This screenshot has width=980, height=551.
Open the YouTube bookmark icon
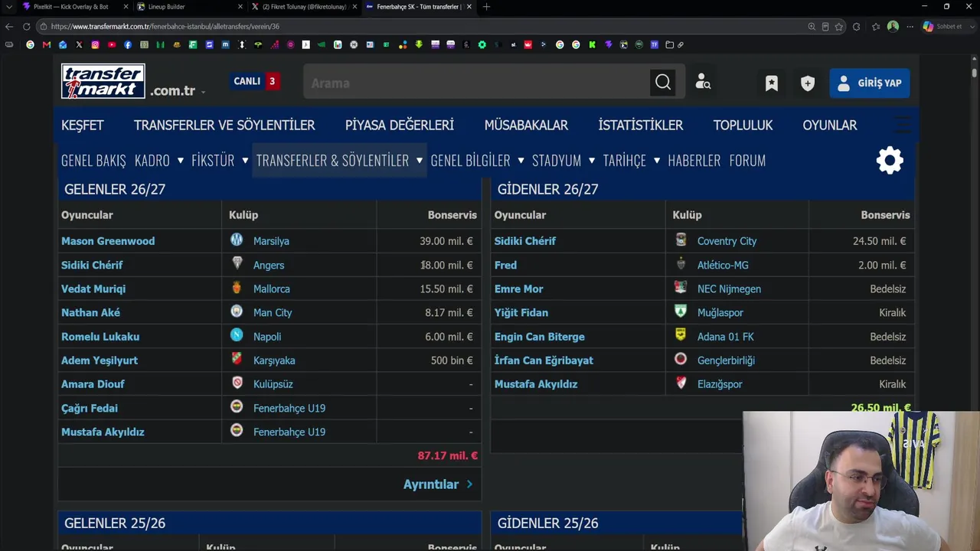point(112,44)
